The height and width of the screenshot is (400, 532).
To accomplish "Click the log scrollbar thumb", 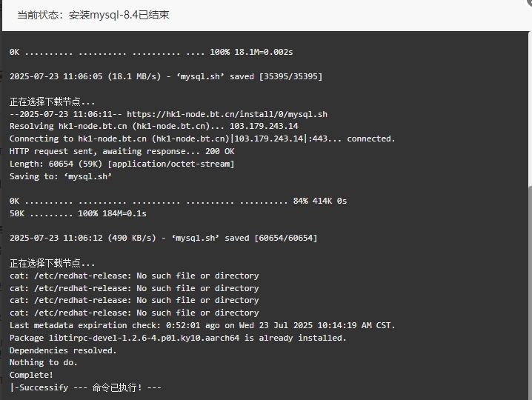I will point(530,292).
